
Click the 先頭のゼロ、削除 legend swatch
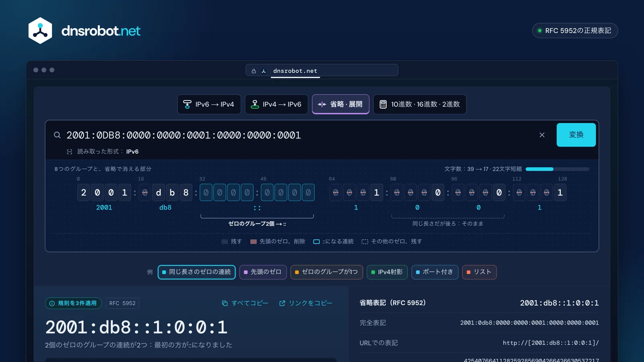[254, 242]
